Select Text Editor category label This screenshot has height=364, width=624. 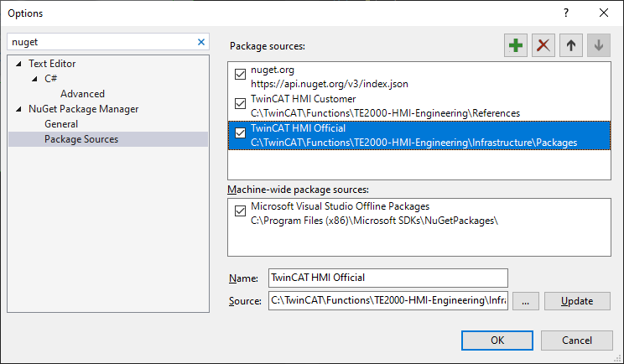click(52, 64)
